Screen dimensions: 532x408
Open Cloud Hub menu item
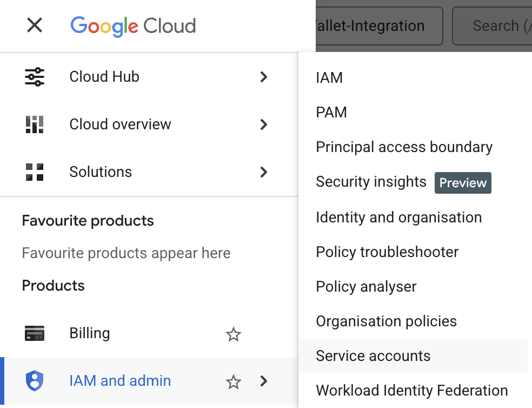click(x=149, y=77)
